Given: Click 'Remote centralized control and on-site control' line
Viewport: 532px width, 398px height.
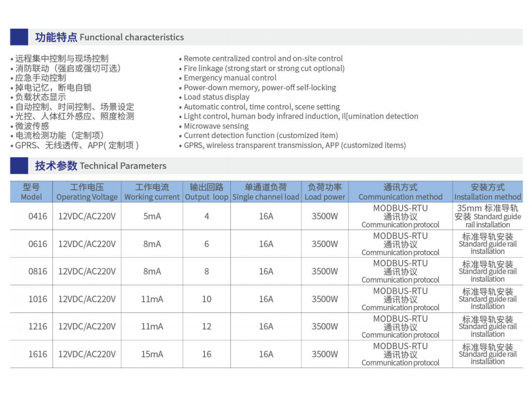Looking at the screenshot, I should point(263,58).
